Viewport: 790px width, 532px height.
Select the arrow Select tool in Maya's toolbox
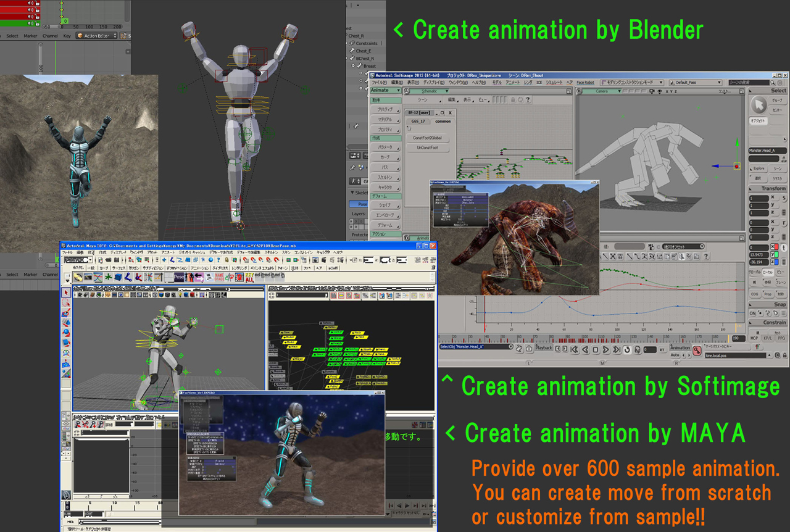(x=66, y=292)
